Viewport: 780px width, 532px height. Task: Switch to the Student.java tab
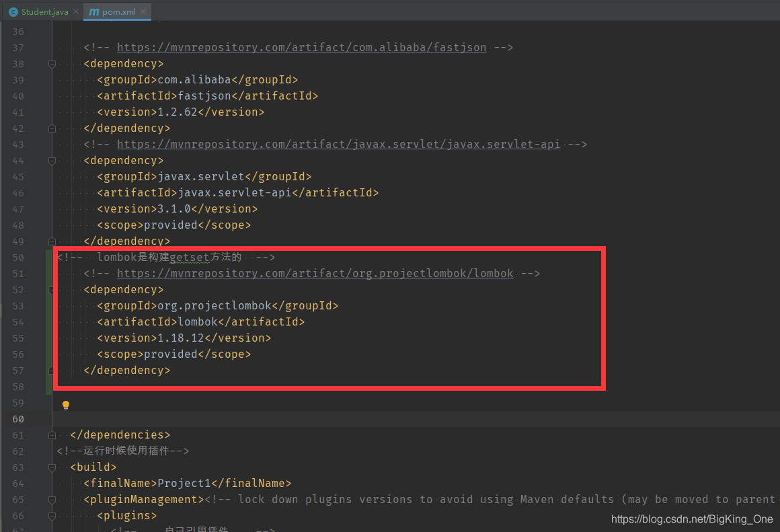pyautogui.click(x=45, y=11)
